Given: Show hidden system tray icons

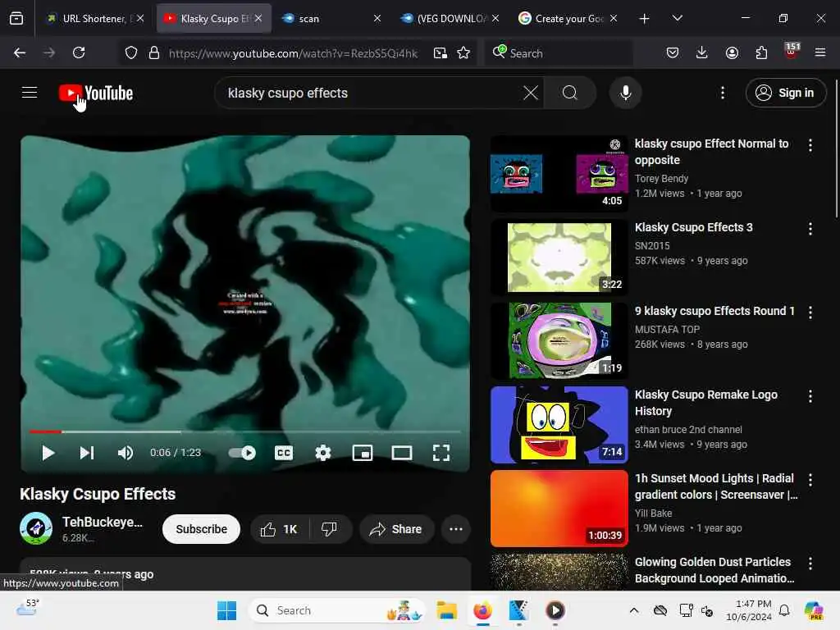Looking at the screenshot, I should click(634, 610).
